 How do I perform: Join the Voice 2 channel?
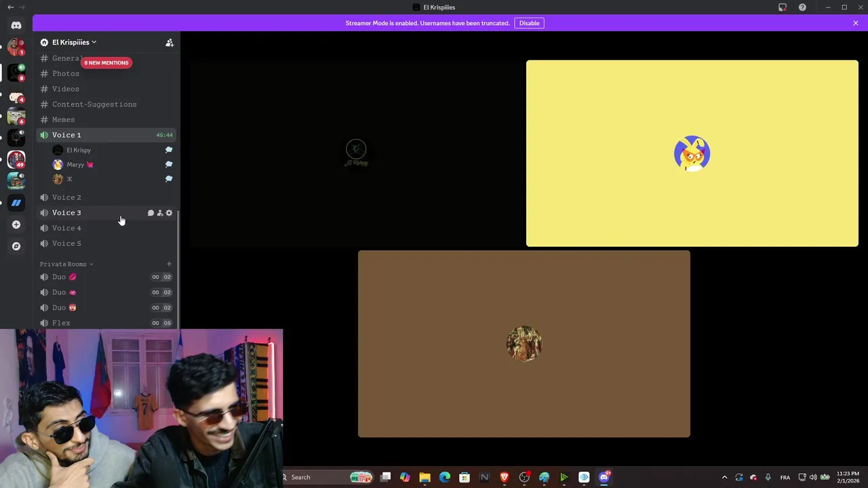click(x=106, y=197)
